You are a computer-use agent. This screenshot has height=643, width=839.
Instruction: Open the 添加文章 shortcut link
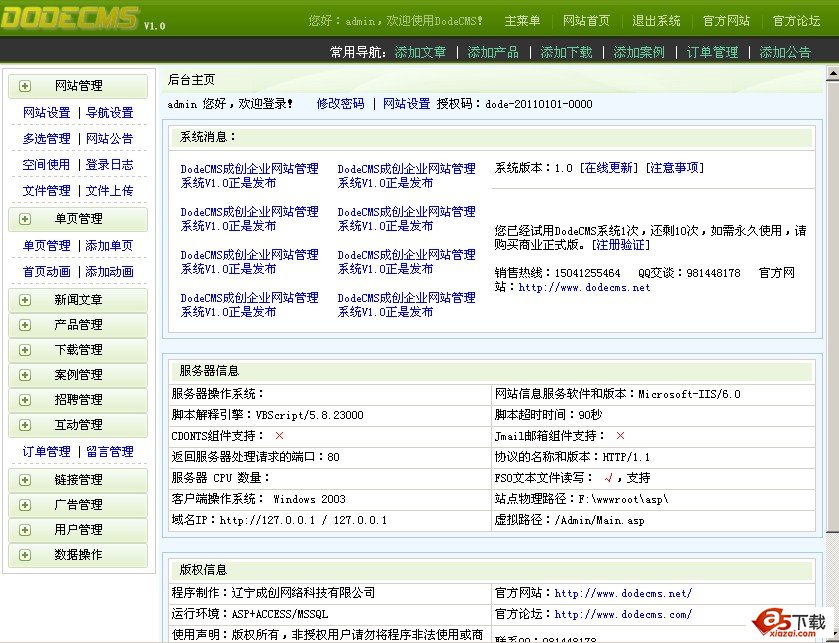coord(420,52)
